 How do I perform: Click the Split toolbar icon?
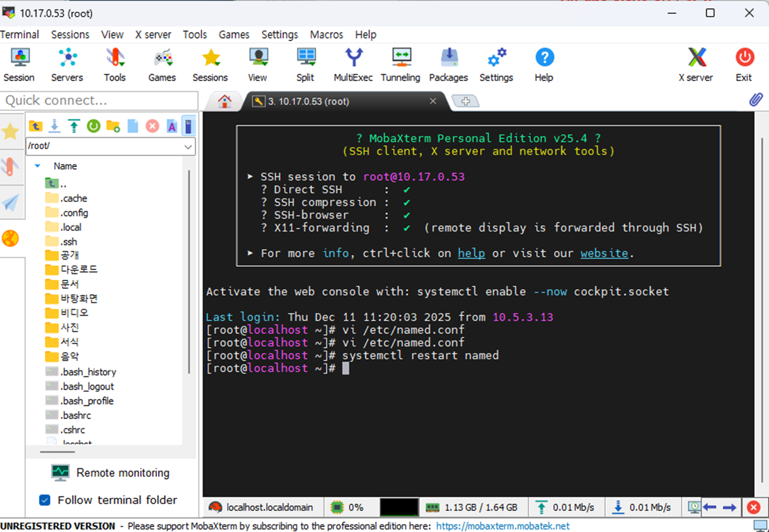click(306, 65)
